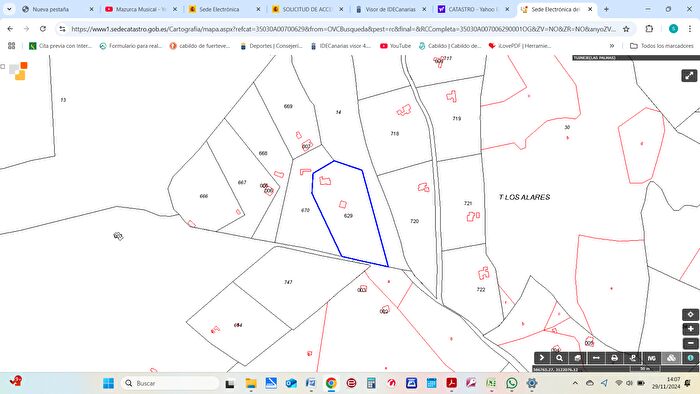Switch map to fullscreen view
The width and height of the screenshot is (700, 394).
(x=689, y=75)
